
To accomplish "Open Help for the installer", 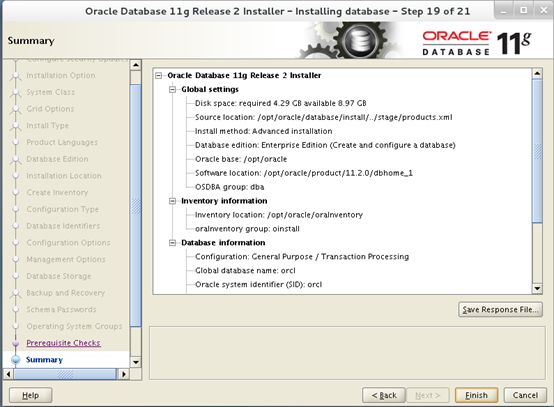I will [30, 395].
